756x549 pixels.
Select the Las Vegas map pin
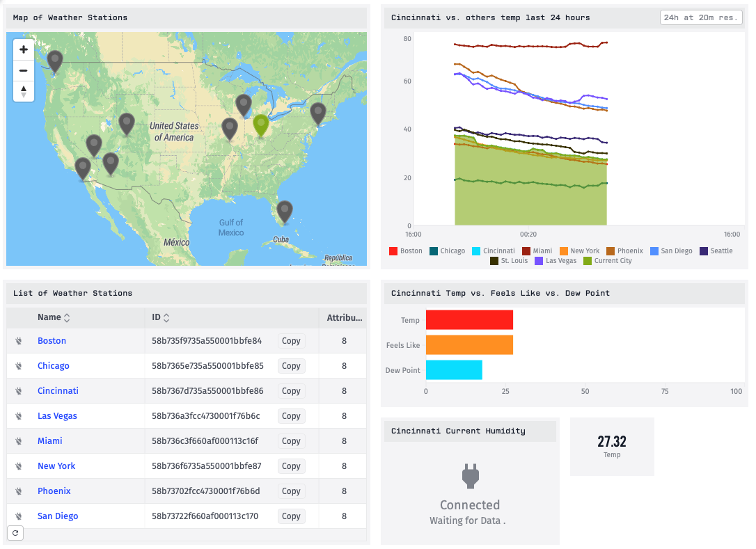click(94, 147)
